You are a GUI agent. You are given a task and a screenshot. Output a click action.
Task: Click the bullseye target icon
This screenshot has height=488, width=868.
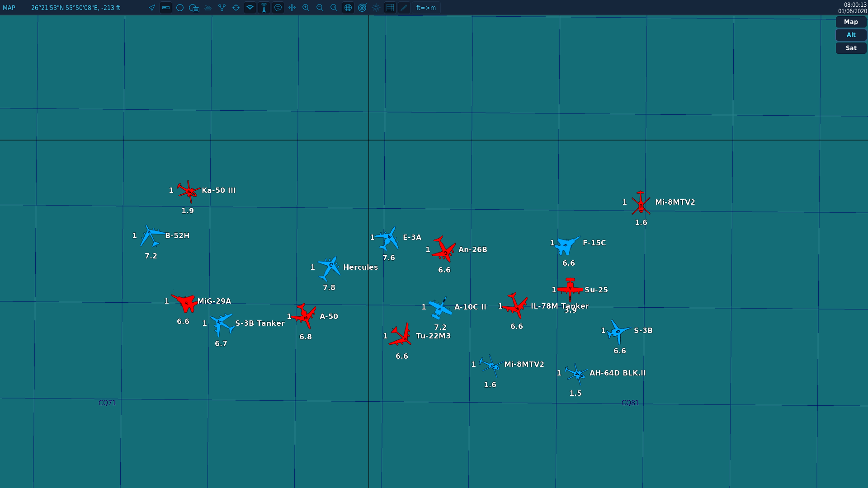[x=362, y=8]
